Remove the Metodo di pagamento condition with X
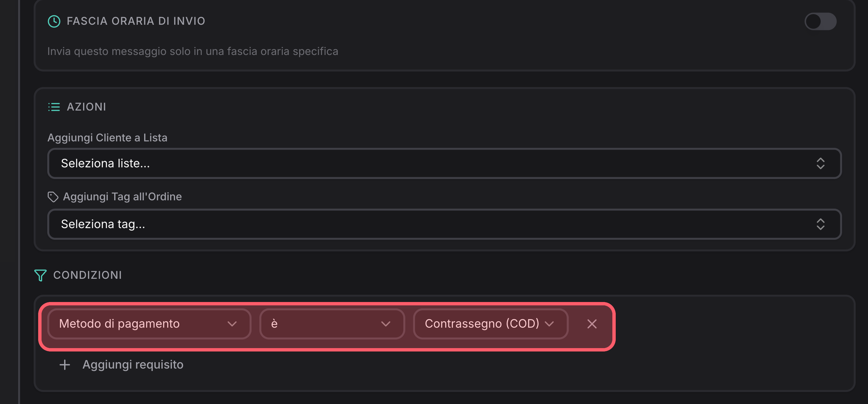The width and height of the screenshot is (868, 404). 592,324
